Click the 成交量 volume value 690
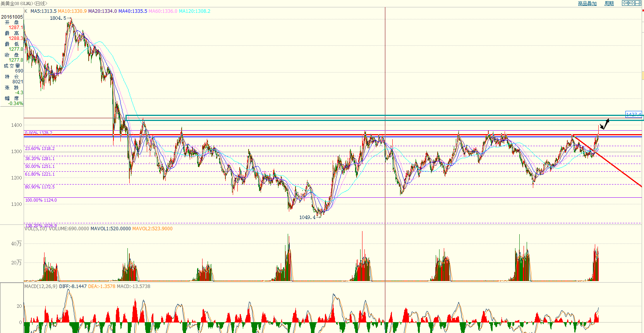This screenshot has height=333, width=644. point(19,71)
